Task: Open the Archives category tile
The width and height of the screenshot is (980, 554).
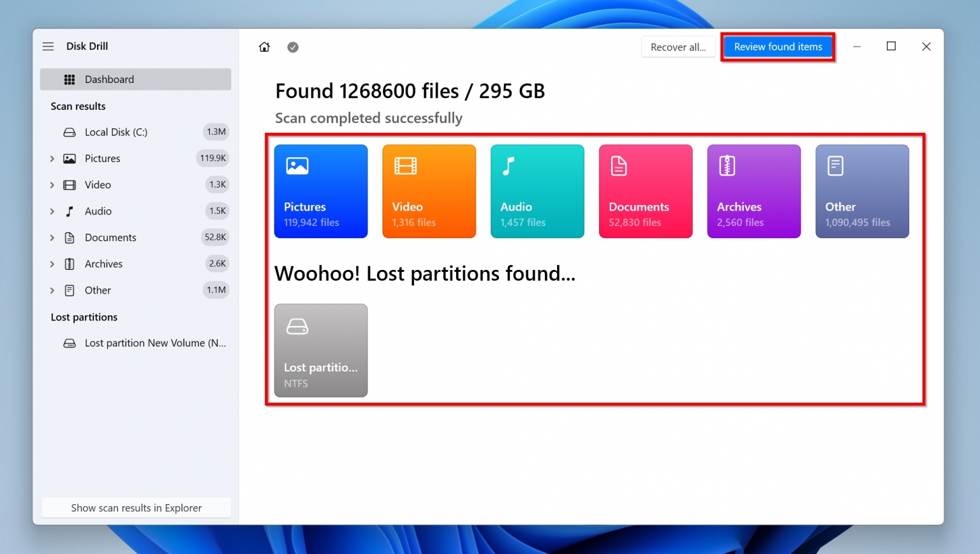Action: click(754, 191)
